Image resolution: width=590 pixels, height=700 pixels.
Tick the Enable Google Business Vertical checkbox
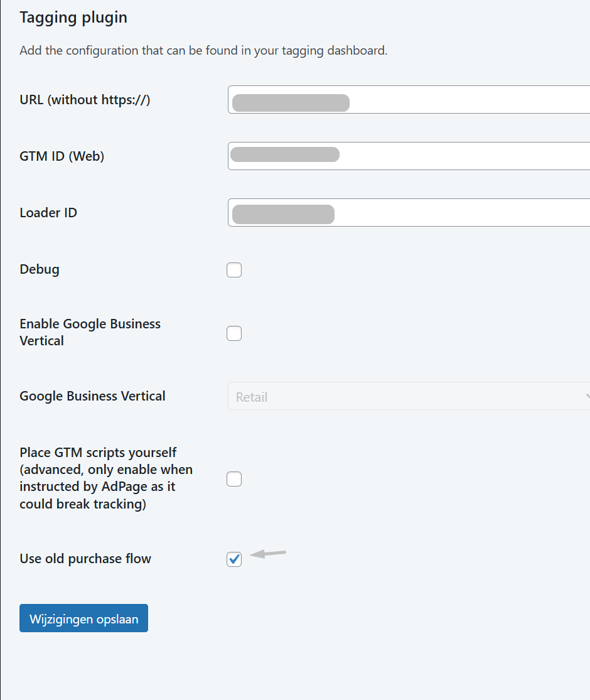tap(234, 333)
